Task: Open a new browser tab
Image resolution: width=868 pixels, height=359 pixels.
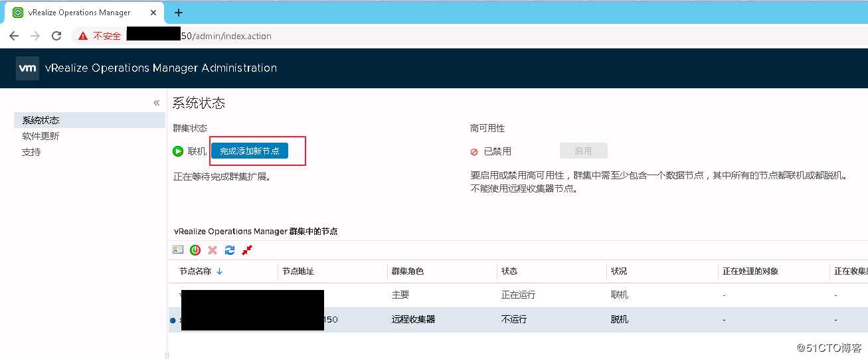Action: pyautogui.click(x=179, y=13)
